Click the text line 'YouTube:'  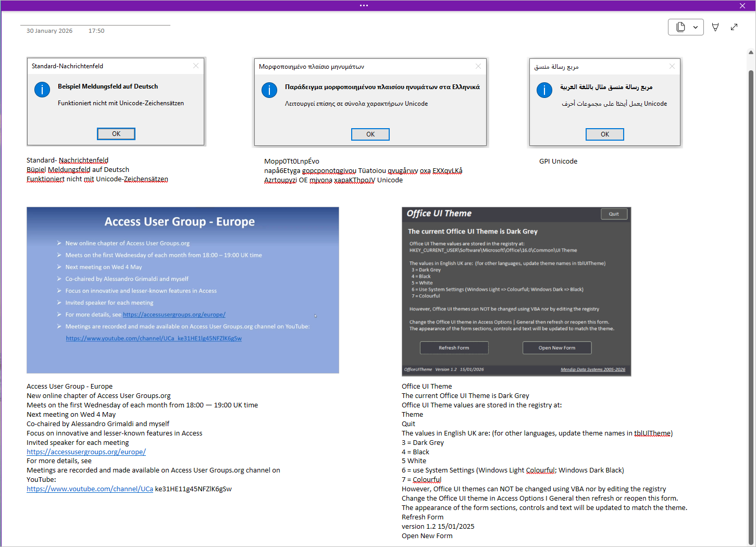coord(41,479)
